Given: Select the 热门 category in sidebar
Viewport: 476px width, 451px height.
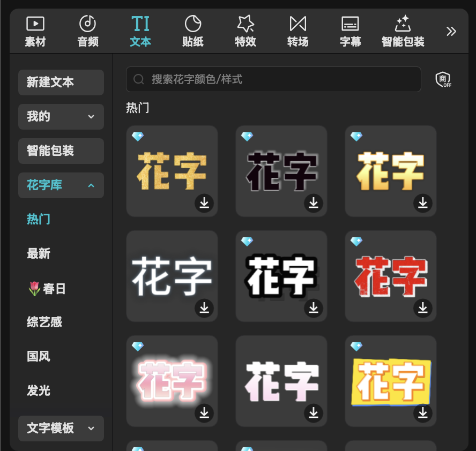Looking at the screenshot, I should coord(39,219).
